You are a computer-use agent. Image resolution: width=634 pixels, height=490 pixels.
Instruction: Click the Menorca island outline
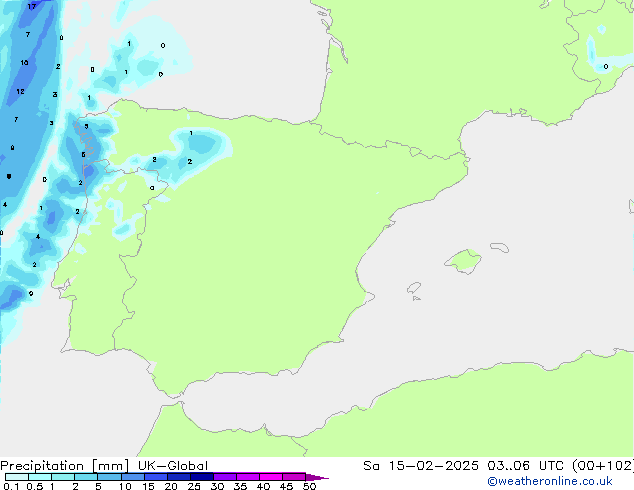pyautogui.click(x=500, y=247)
